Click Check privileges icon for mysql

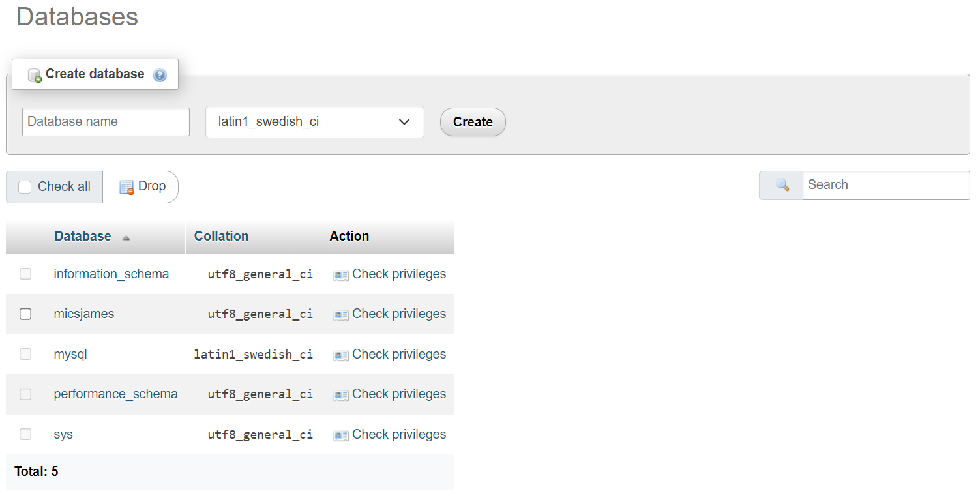pos(340,354)
